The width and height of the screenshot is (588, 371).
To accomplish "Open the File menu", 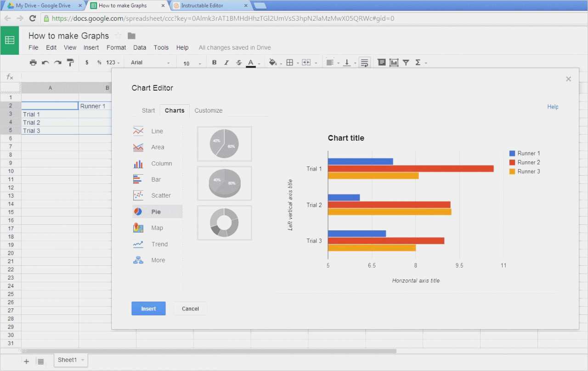I will pyautogui.click(x=34, y=47).
